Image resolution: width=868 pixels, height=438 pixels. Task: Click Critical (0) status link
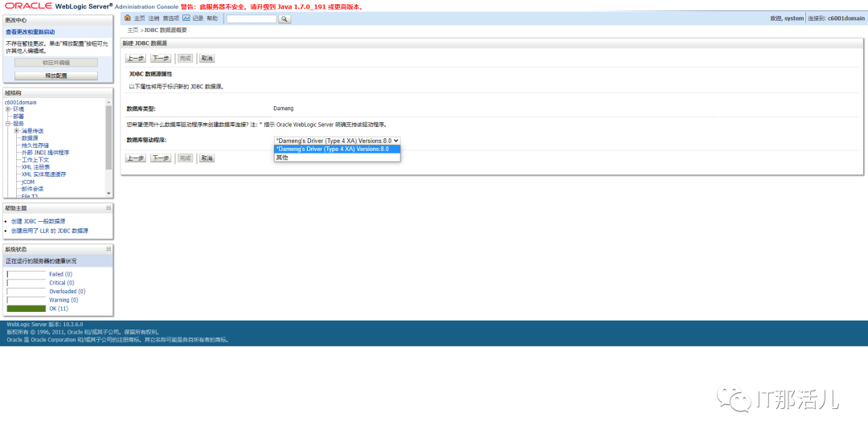[61, 282]
